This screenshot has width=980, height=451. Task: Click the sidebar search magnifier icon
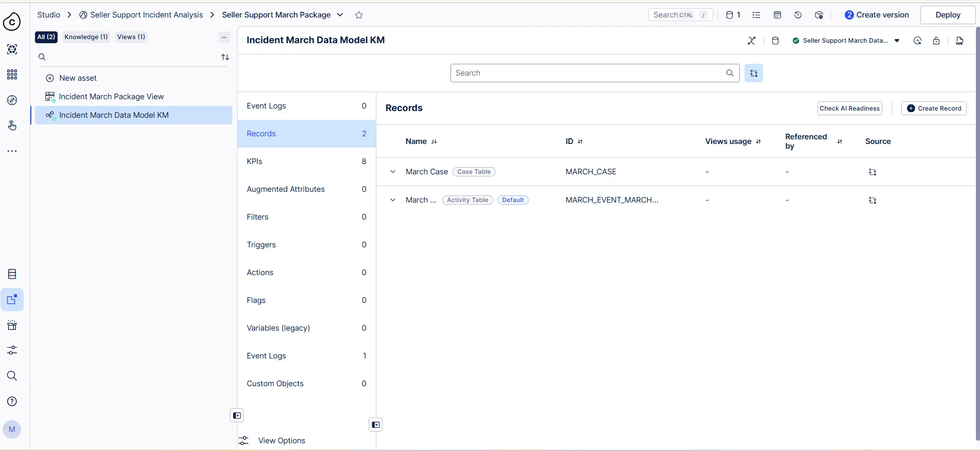pos(12,376)
